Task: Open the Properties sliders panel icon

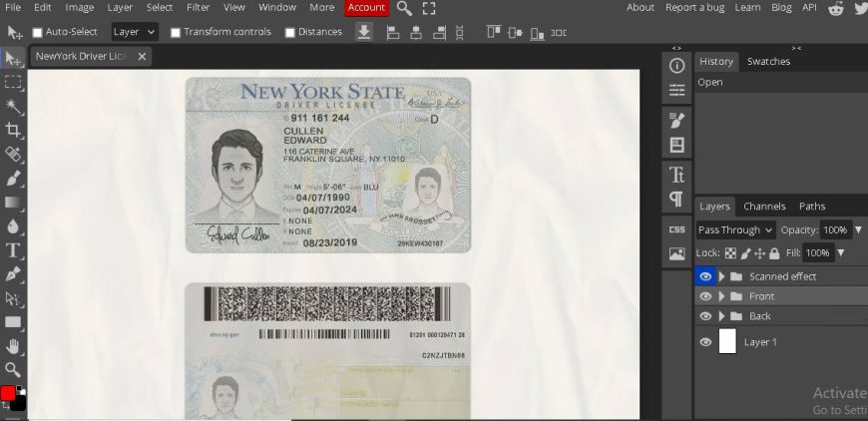Action: click(676, 91)
